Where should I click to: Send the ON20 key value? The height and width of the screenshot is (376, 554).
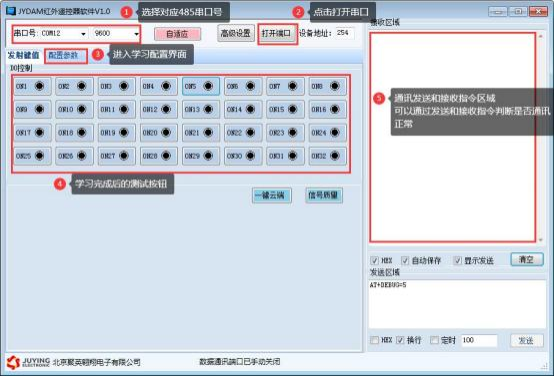point(159,133)
